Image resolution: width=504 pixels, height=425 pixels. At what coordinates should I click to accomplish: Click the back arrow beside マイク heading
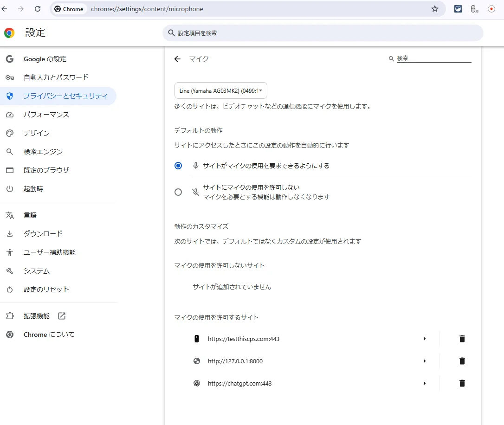(177, 59)
